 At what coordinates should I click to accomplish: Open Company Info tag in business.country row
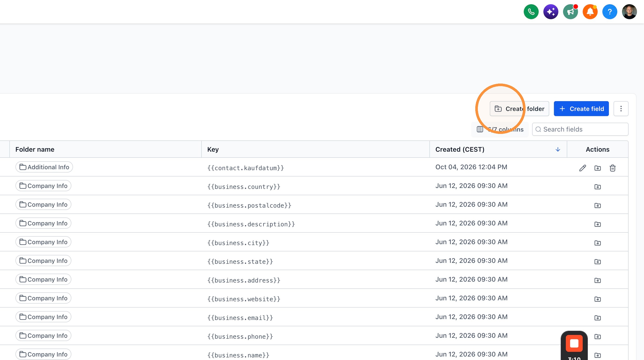pos(44,186)
